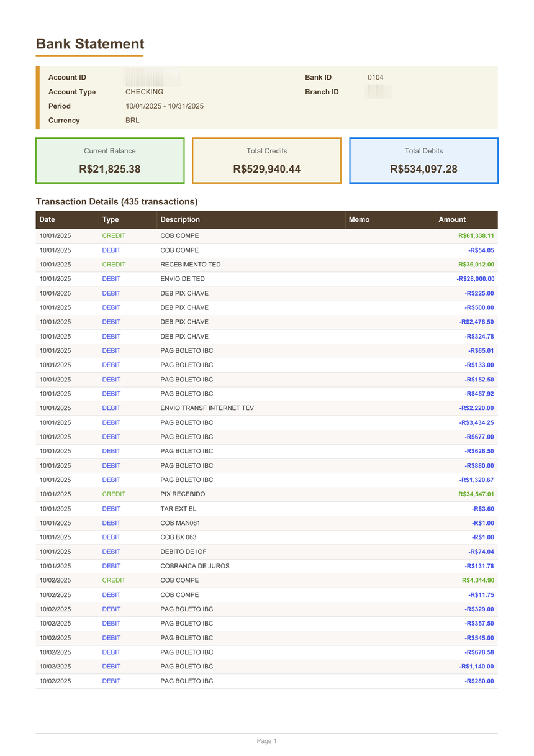Click the Bank Statement heading
Screen dimensions: 534x756
click(90, 44)
